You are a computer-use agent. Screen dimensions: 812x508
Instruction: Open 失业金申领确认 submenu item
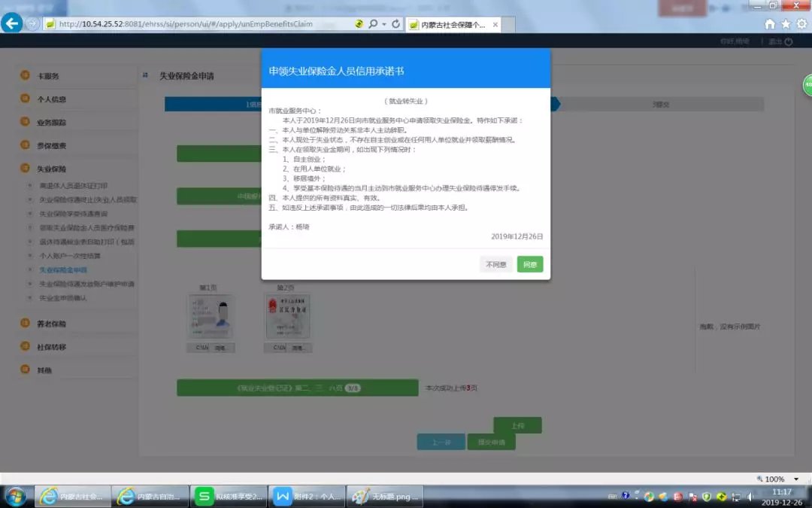click(63, 298)
